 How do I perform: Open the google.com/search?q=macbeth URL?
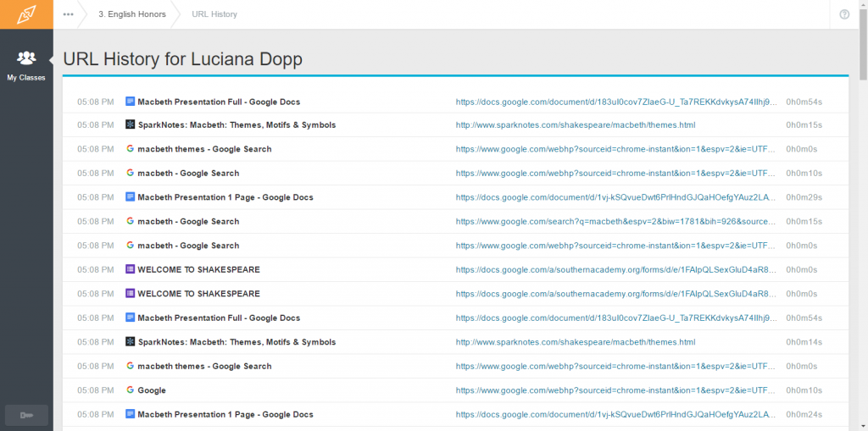click(615, 221)
